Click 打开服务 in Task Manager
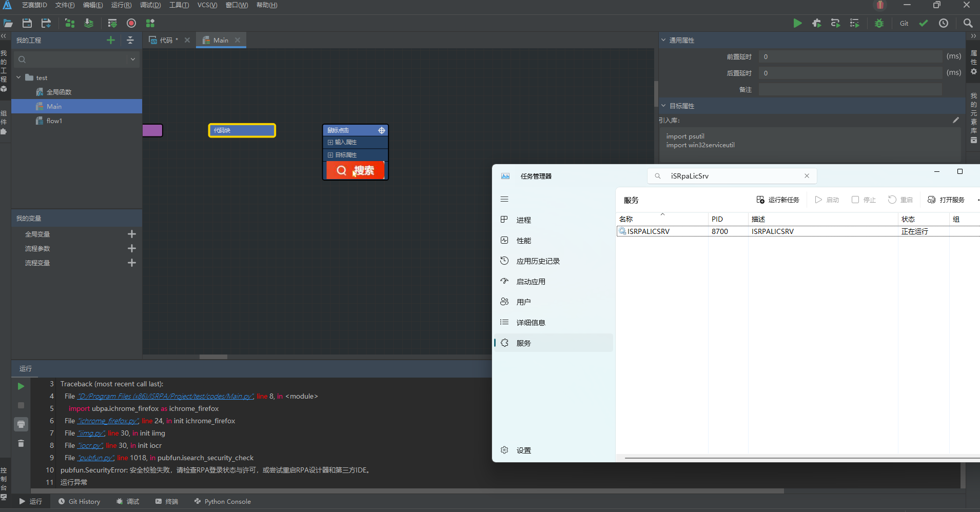The image size is (980, 512). point(946,200)
